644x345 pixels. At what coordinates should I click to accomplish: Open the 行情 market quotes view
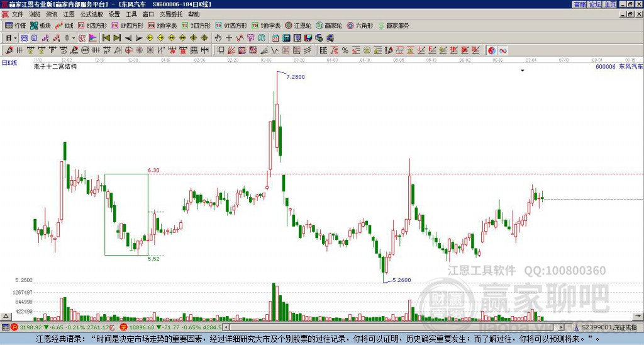point(15,25)
